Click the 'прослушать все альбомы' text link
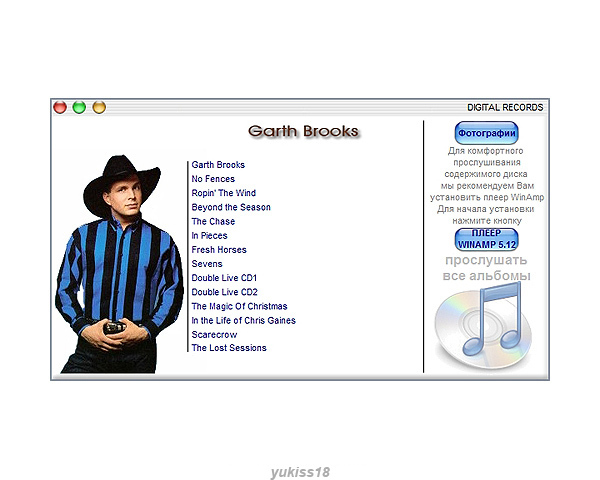 pyautogui.click(x=486, y=268)
